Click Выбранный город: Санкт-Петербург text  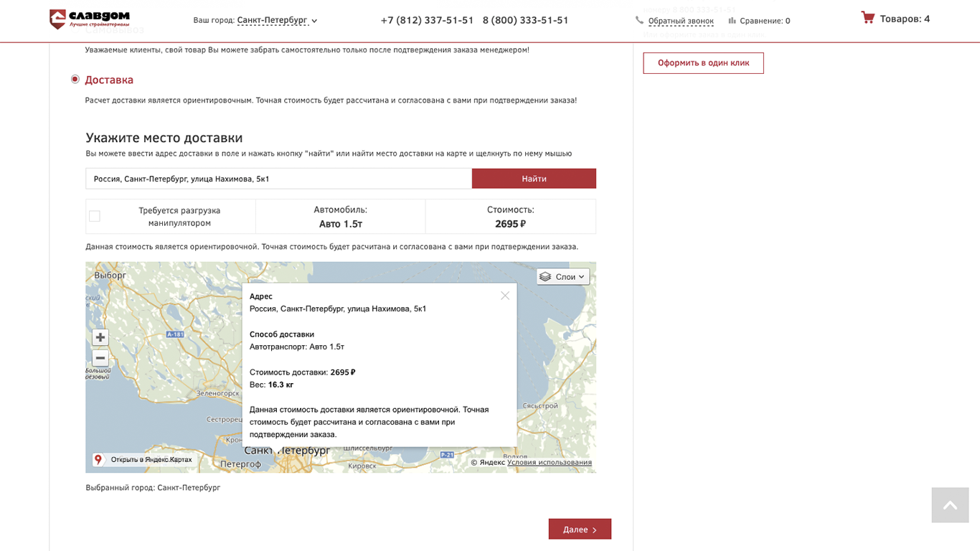[x=153, y=487]
